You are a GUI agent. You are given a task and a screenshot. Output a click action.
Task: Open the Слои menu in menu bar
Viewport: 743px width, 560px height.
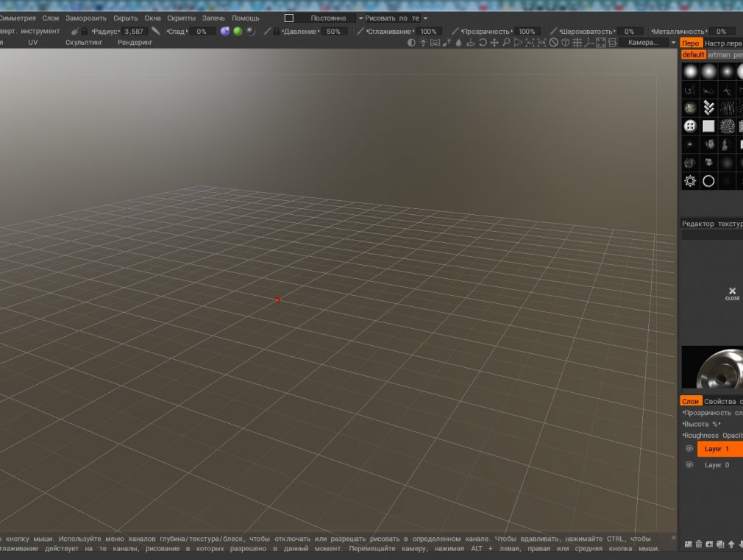pyautogui.click(x=51, y=18)
